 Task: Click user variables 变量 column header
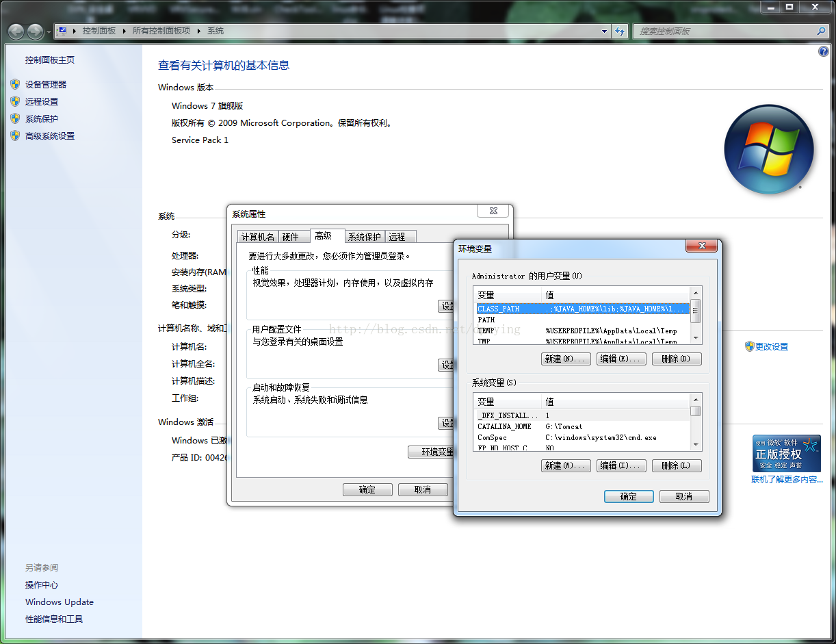click(x=508, y=295)
